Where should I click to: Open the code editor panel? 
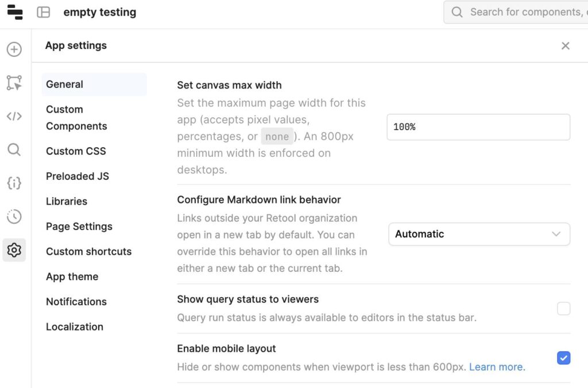[14, 116]
